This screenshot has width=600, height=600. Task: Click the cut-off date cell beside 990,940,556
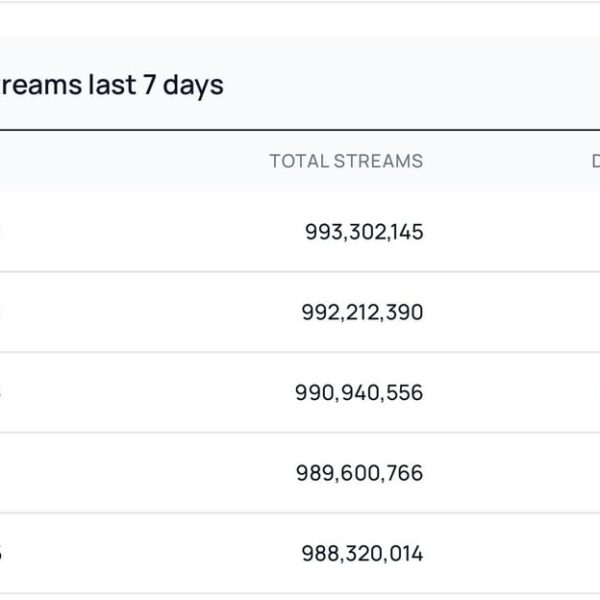pyautogui.click(x=3, y=393)
